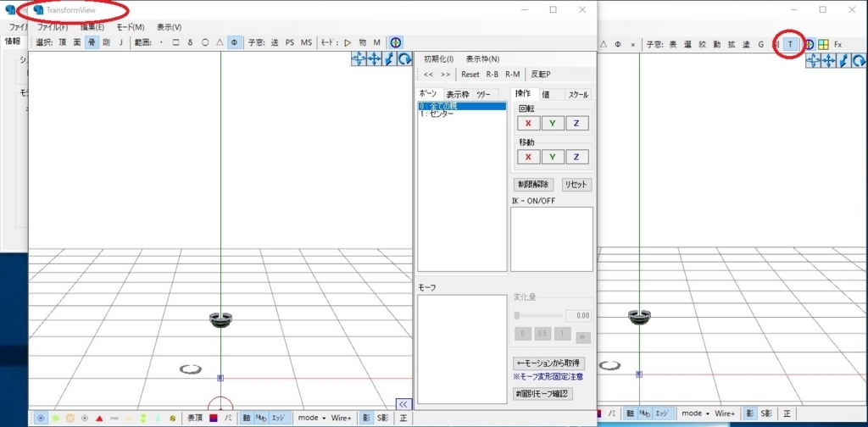Toggle rigid body (剛) selection in TransformView

pos(106,42)
